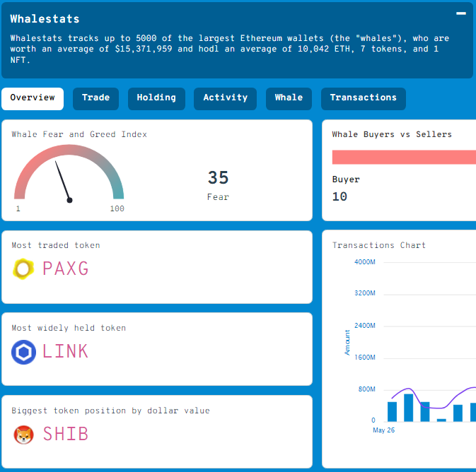Viewport: 476px width, 472px height.
Task: Click the first blue bar above May 26
Action: [393, 412]
